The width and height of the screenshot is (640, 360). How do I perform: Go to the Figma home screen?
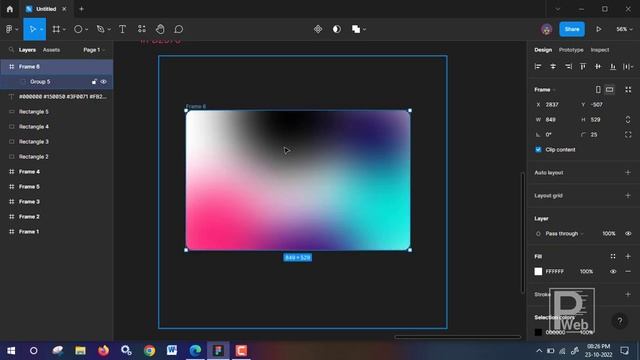10,9
